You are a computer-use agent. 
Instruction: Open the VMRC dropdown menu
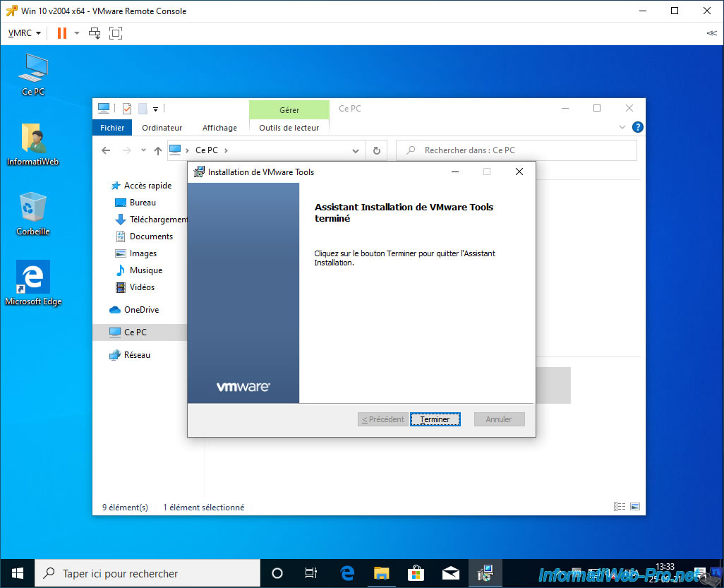click(x=24, y=33)
